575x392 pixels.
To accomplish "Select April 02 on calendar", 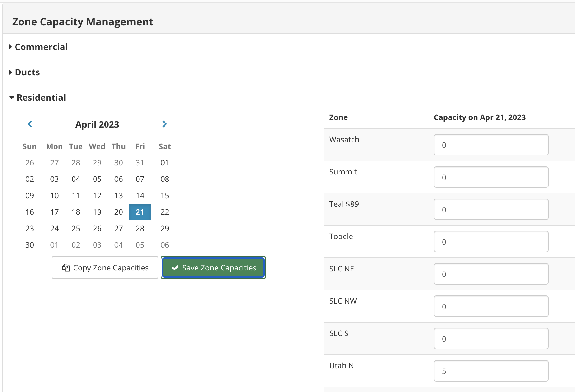I will (29, 179).
